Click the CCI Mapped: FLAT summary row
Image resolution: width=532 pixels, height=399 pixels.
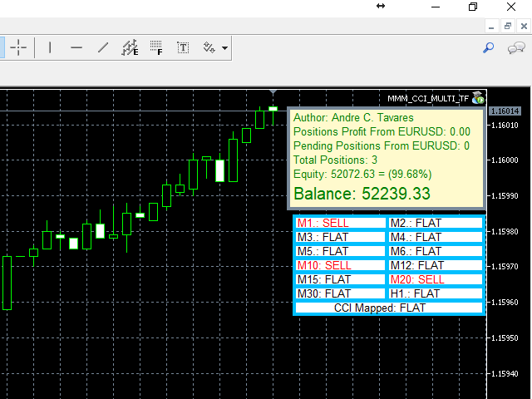coord(389,308)
